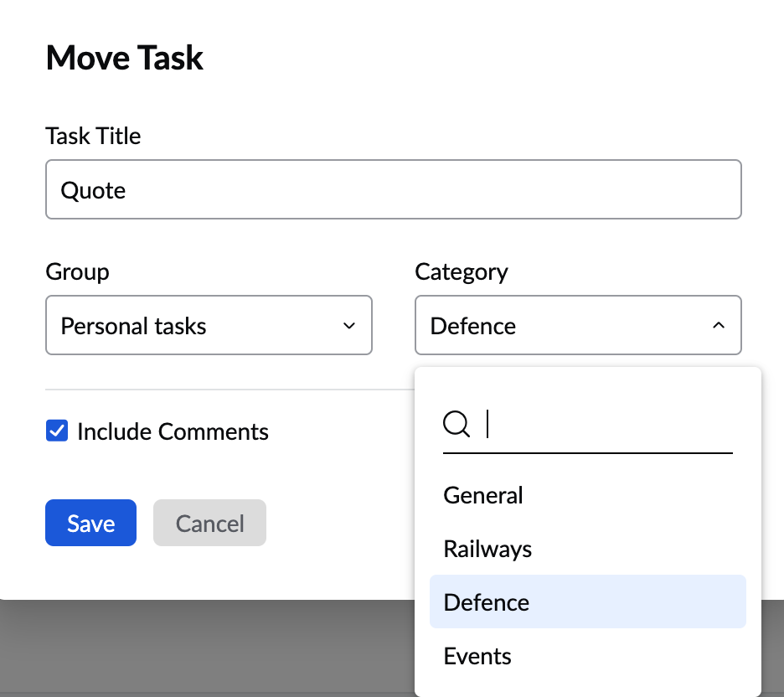Choose Defence in the category list

tap(587, 601)
